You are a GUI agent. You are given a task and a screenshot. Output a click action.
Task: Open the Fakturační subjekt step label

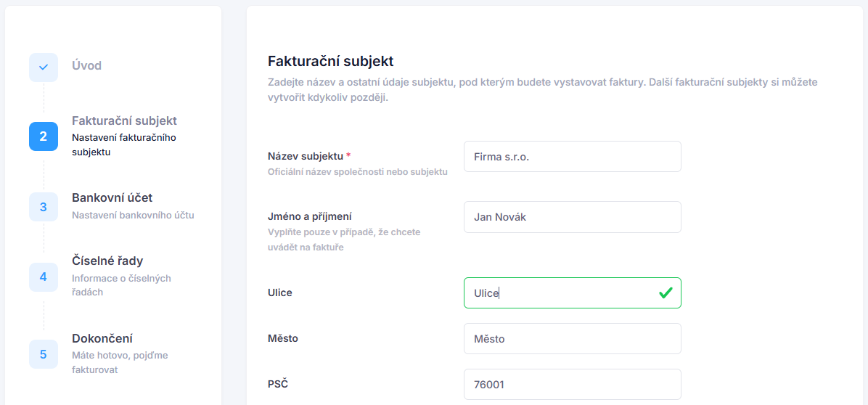coord(124,120)
